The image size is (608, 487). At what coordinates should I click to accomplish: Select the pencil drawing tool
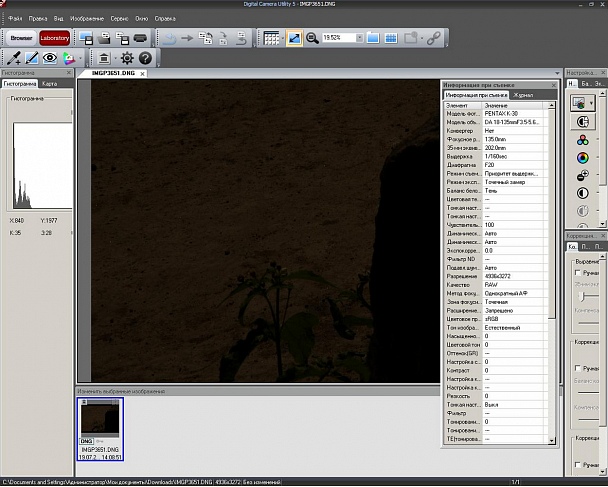click(31, 58)
